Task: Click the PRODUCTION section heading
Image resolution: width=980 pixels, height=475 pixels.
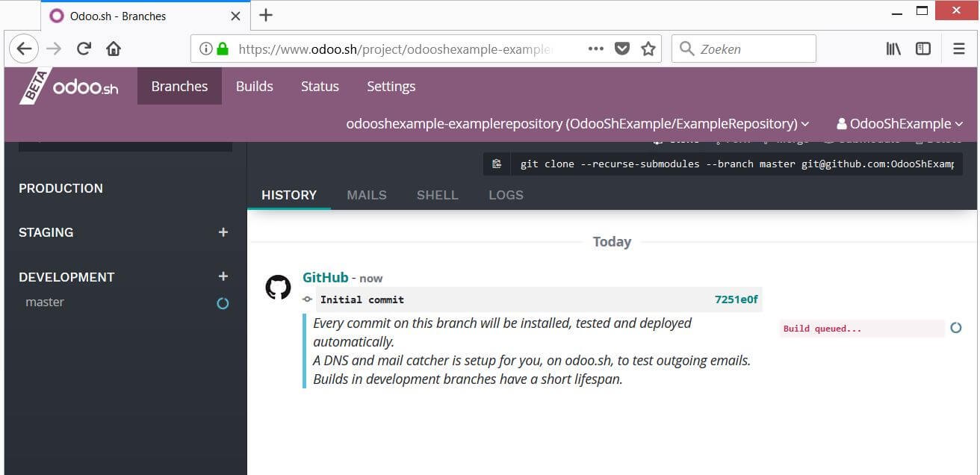Action: pyautogui.click(x=61, y=188)
